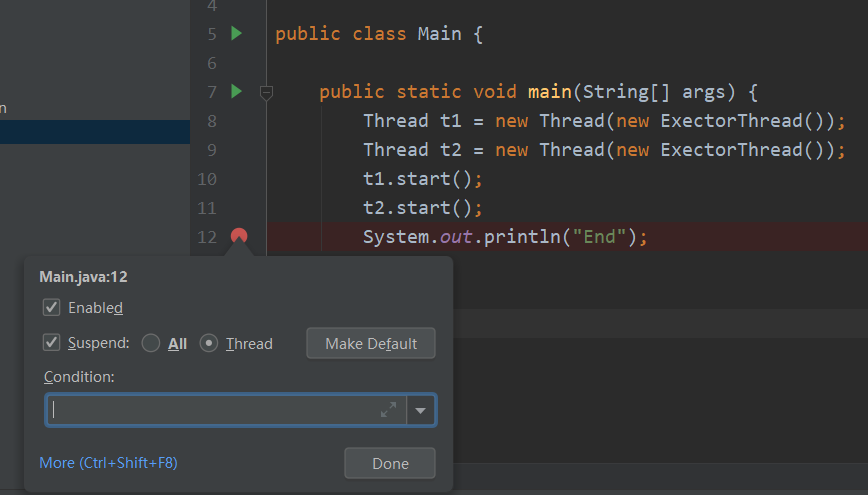
Task: Open the Condition history dropdown arrow
Action: pyautogui.click(x=421, y=410)
